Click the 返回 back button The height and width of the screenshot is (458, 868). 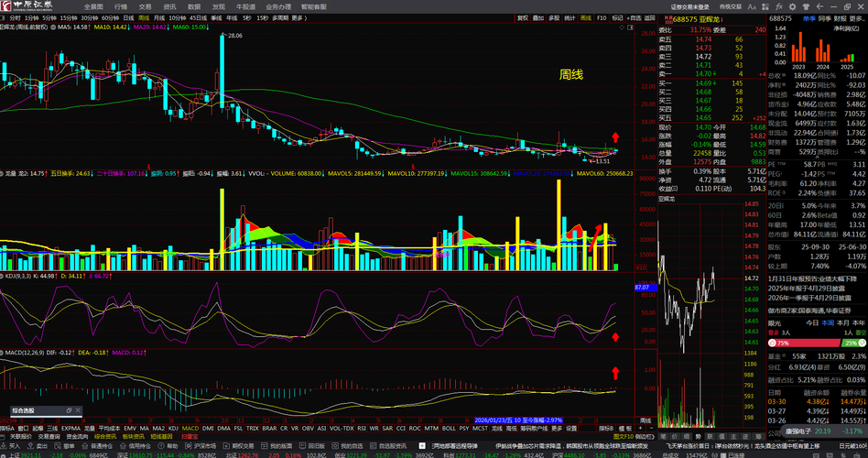[650, 17]
